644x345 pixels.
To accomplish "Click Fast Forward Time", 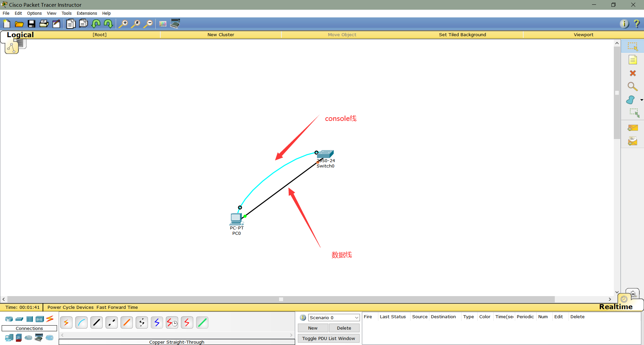I will (x=117, y=307).
